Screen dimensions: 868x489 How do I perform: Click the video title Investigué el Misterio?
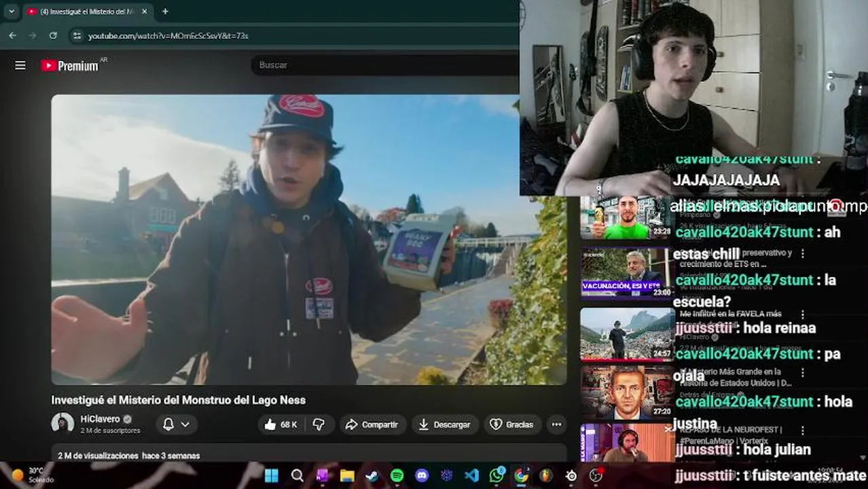point(179,400)
